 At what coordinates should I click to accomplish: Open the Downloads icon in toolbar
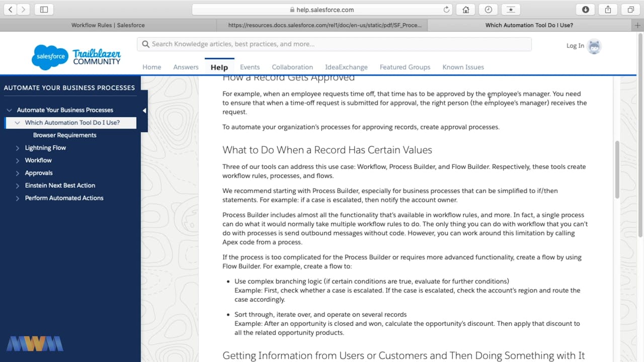tap(586, 10)
